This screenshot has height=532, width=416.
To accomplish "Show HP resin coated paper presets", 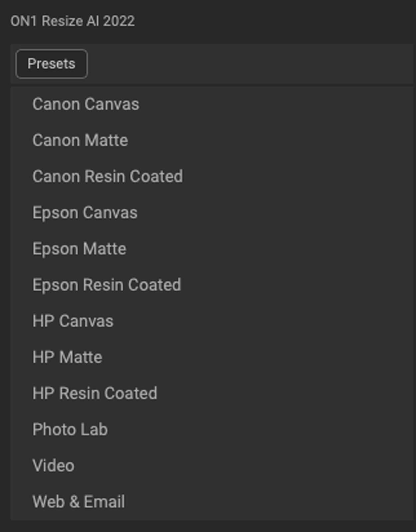I will [95, 393].
